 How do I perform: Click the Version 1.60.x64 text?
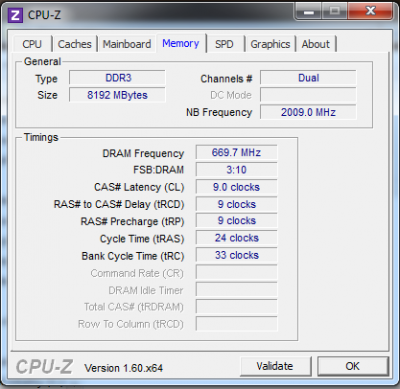pyautogui.click(x=124, y=368)
